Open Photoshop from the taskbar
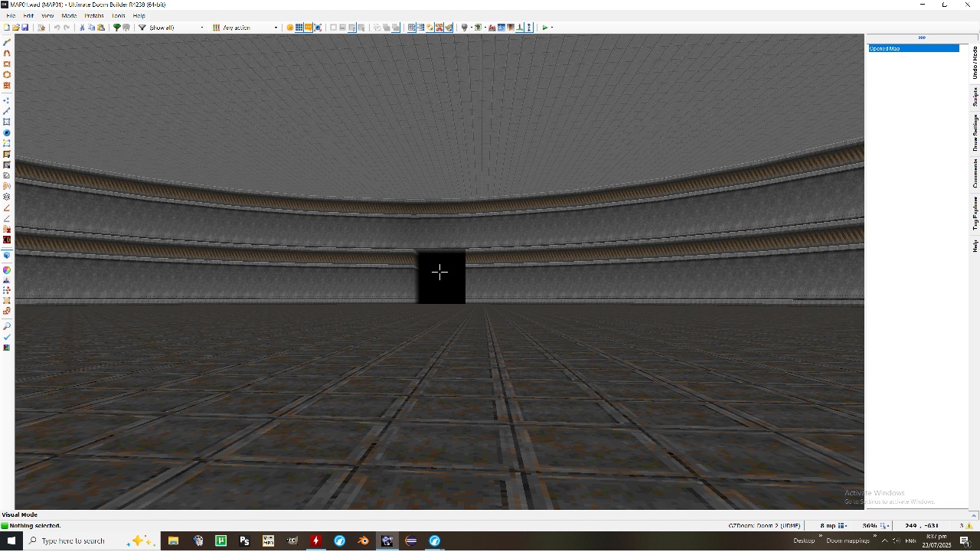This screenshot has width=980, height=552. tap(244, 541)
